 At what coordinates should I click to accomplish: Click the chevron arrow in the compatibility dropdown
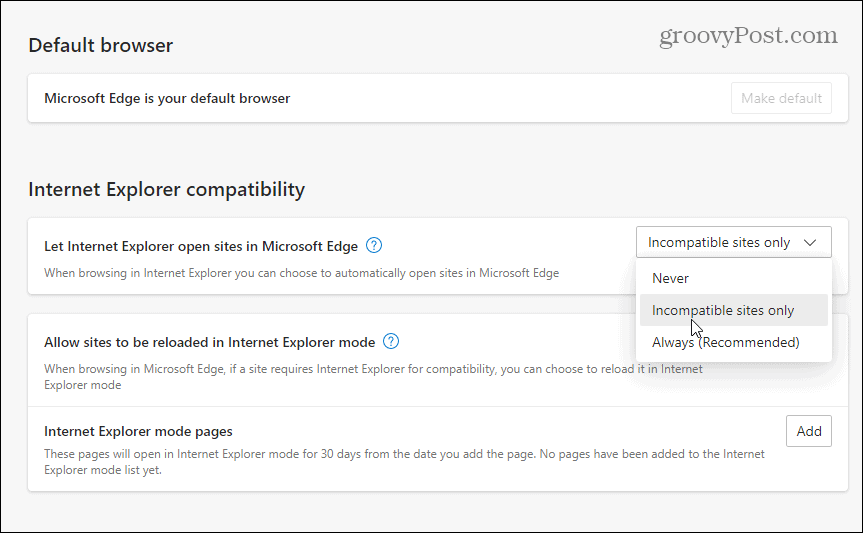tap(811, 242)
